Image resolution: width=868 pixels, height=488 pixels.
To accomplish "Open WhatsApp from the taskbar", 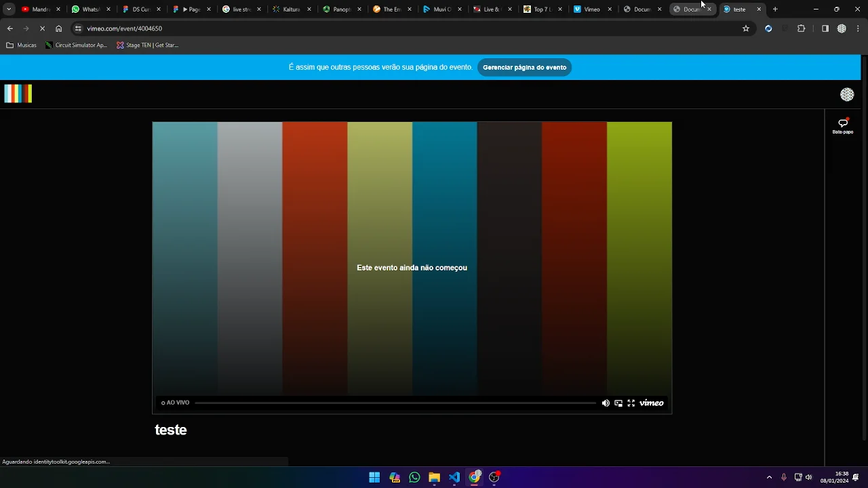I will [414, 477].
